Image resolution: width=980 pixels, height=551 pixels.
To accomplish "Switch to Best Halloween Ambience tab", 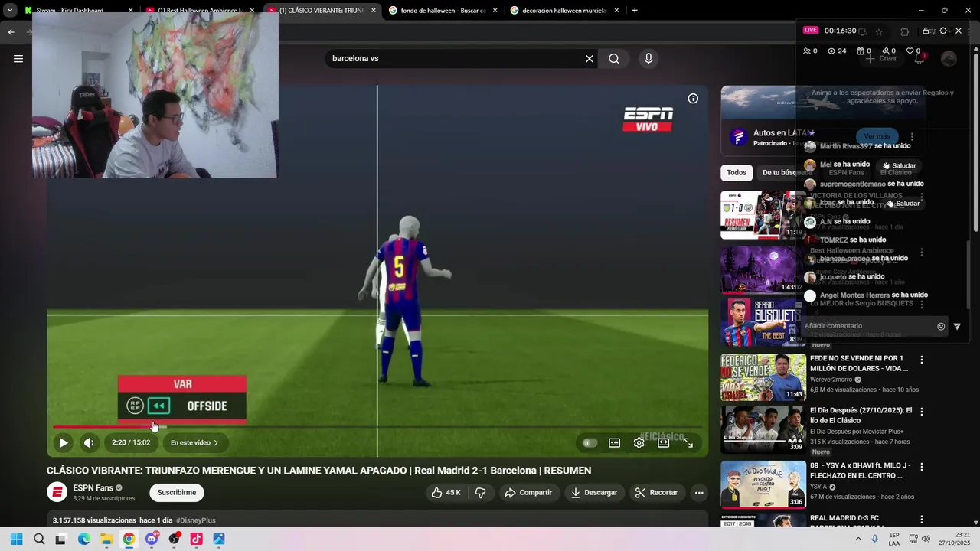I will tap(201, 11).
